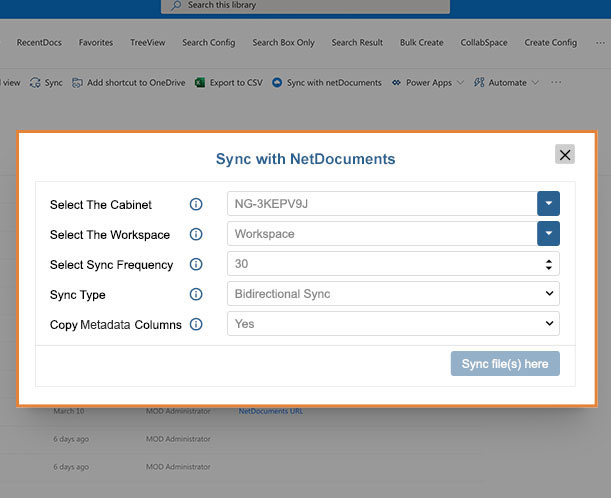Click the Power Apps icon
This screenshot has width=611, height=498.
coord(396,83)
